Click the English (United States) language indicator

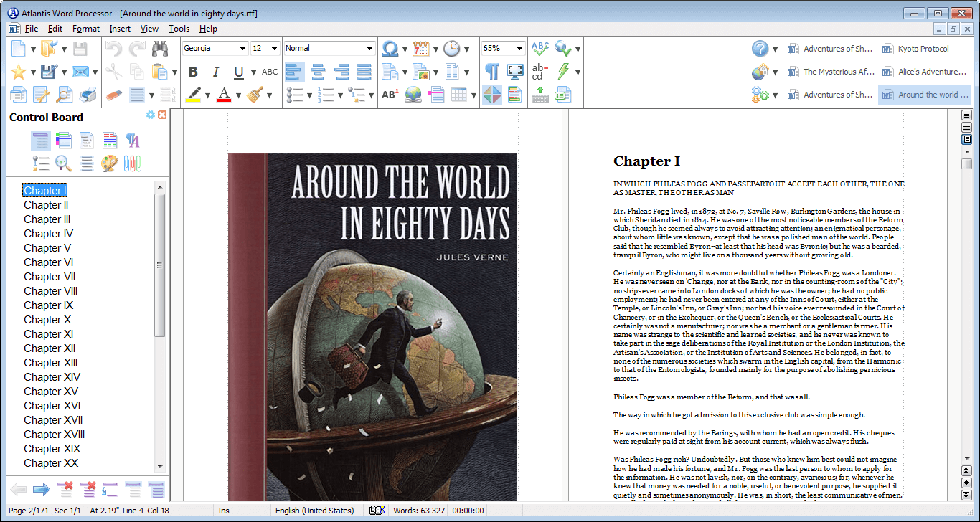point(315,511)
